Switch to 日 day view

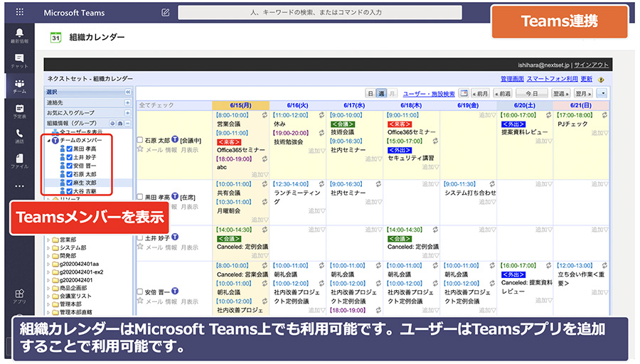click(370, 93)
